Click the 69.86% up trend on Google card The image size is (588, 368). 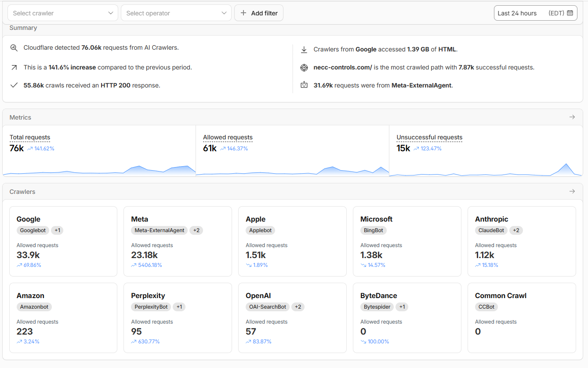click(x=29, y=265)
